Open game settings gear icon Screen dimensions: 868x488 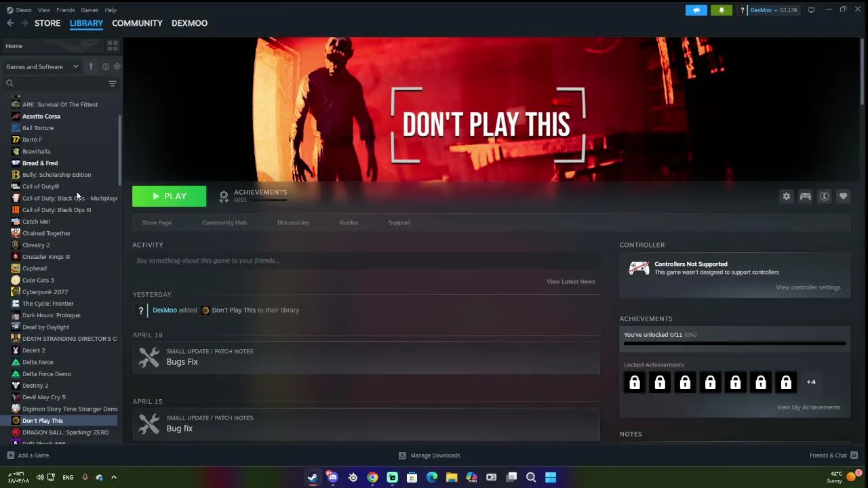[787, 197]
